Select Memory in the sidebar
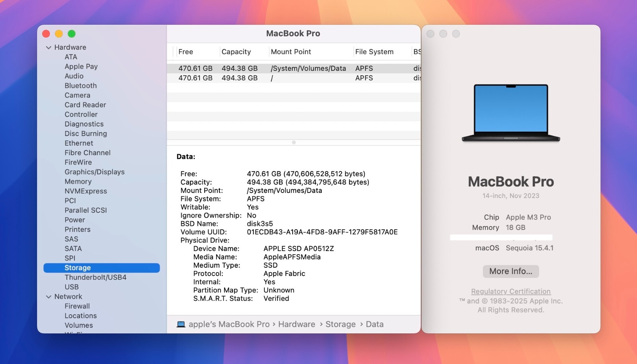This screenshot has width=637, height=364. click(78, 181)
